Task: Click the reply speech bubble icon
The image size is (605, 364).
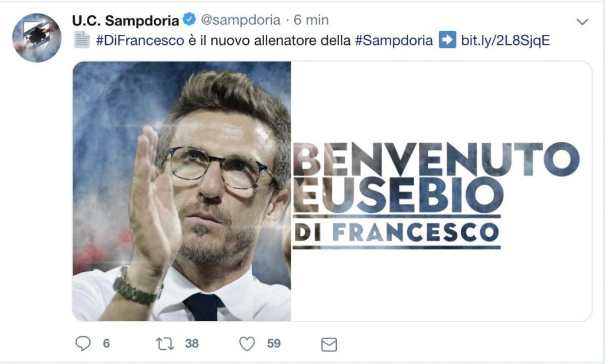Action: tap(83, 343)
